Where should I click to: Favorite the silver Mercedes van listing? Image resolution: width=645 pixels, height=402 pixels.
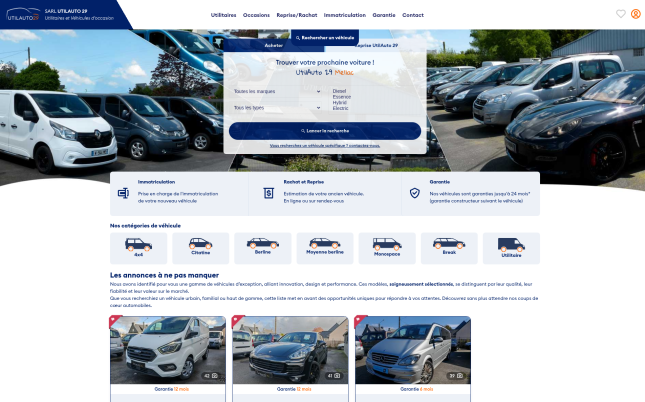click(x=360, y=320)
